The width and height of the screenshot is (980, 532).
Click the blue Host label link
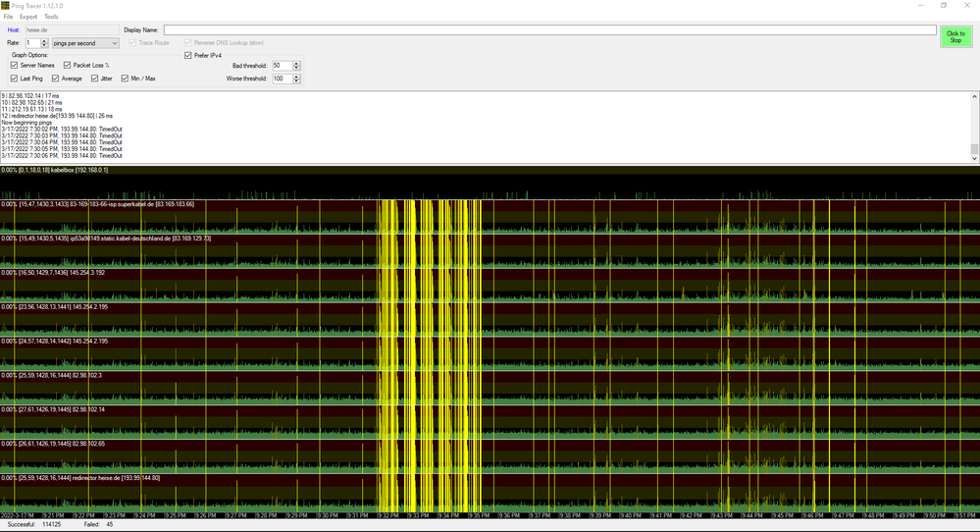[x=13, y=30]
